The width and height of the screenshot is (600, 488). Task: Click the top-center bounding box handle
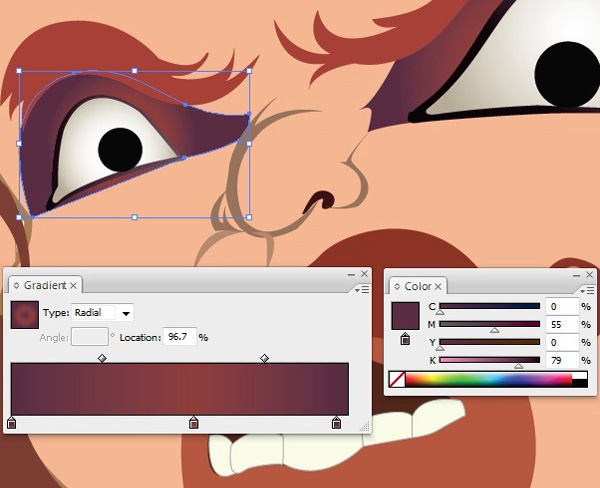(134, 71)
